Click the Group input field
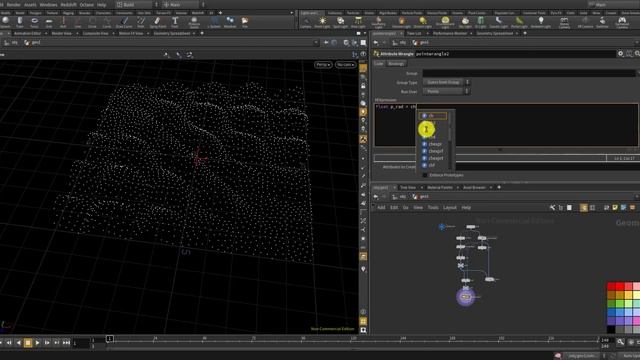This screenshot has height=360, width=640. [529, 73]
